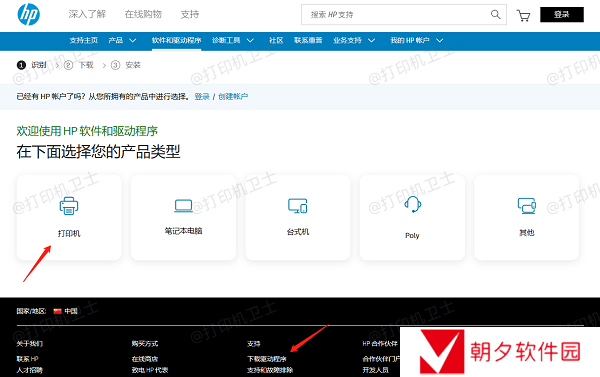This screenshot has height=377, width=600.
Task: Select the 打印机 printer product card
Action: 69,217
